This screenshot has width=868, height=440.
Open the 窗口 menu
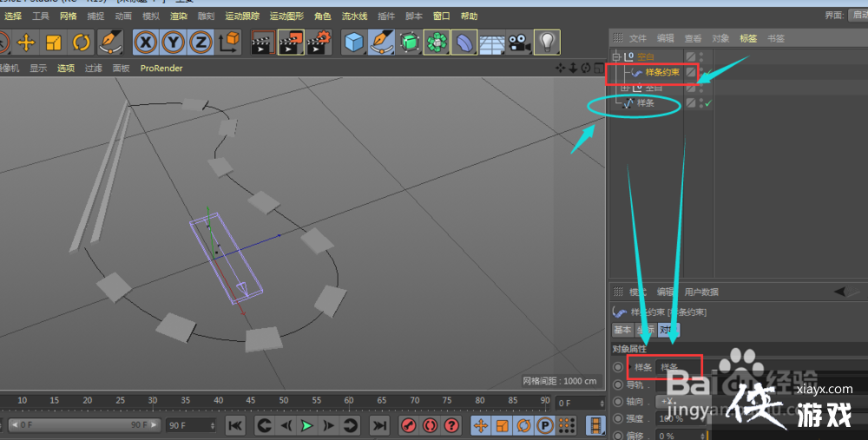(x=441, y=16)
